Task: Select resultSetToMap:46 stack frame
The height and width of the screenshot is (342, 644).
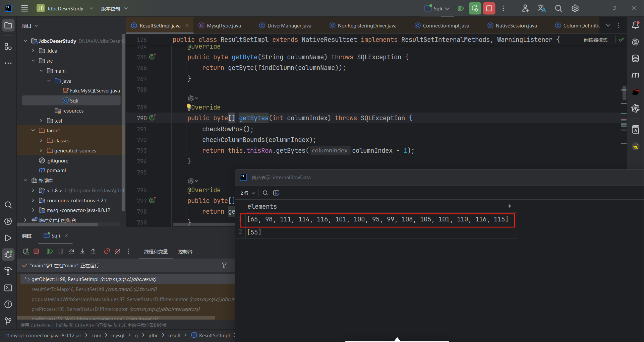Action: (x=94, y=289)
